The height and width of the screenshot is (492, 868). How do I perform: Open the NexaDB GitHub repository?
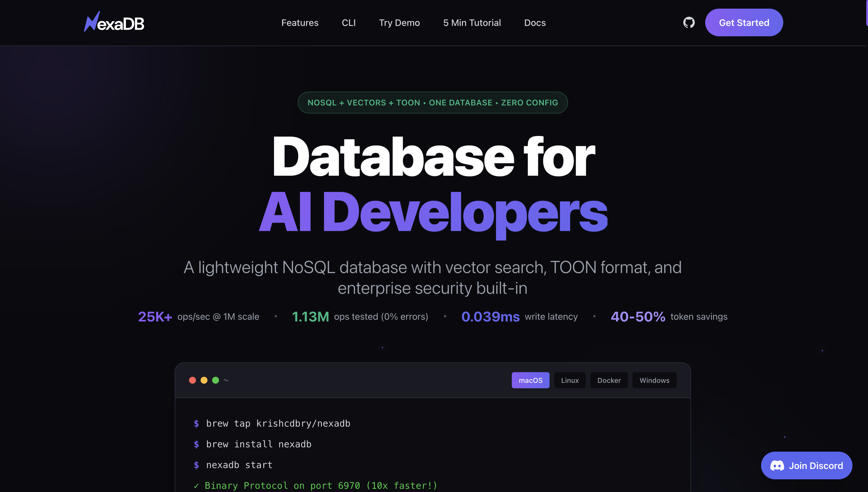pyautogui.click(x=688, y=22)
